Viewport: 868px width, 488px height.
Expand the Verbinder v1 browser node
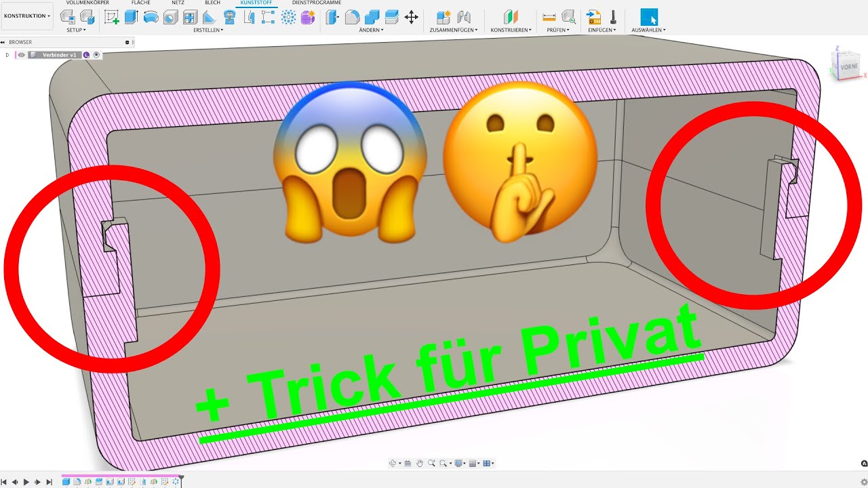7,55
